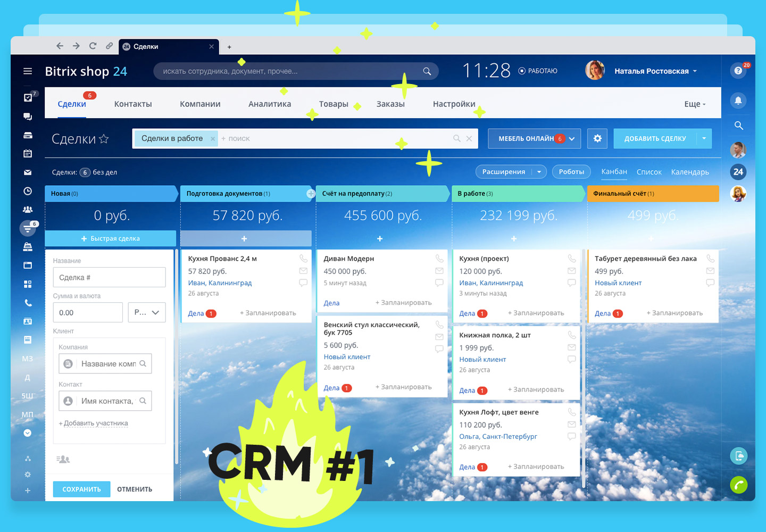Open CRM funnel icon in sidebar

point(28,229)
